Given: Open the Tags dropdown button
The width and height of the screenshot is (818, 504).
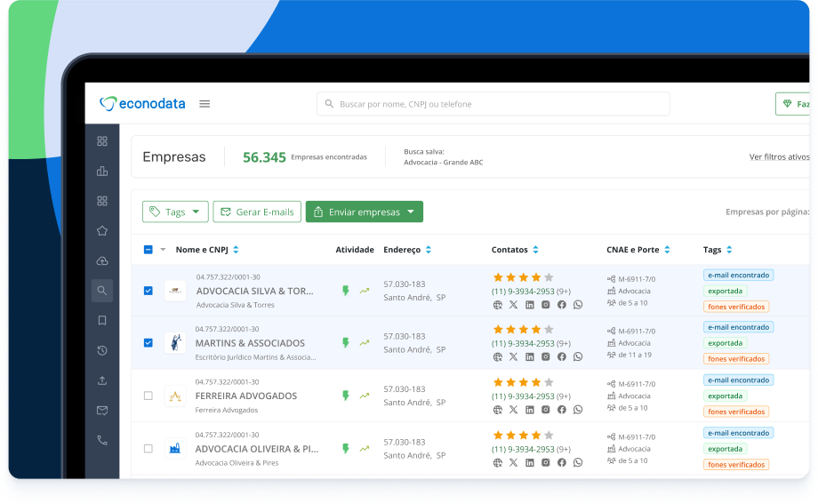Looking at the screenshot, I should coord(175,212).
